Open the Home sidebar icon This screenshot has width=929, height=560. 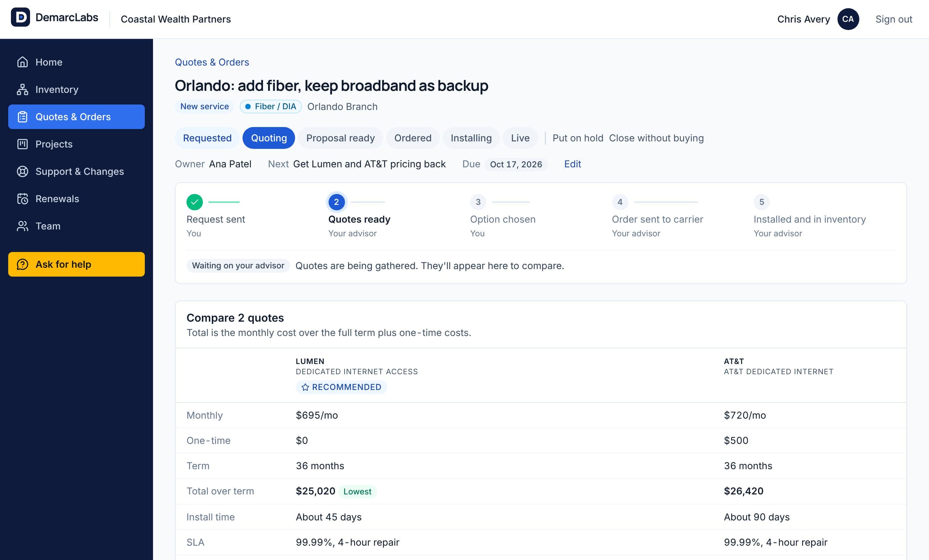point(23,62)
